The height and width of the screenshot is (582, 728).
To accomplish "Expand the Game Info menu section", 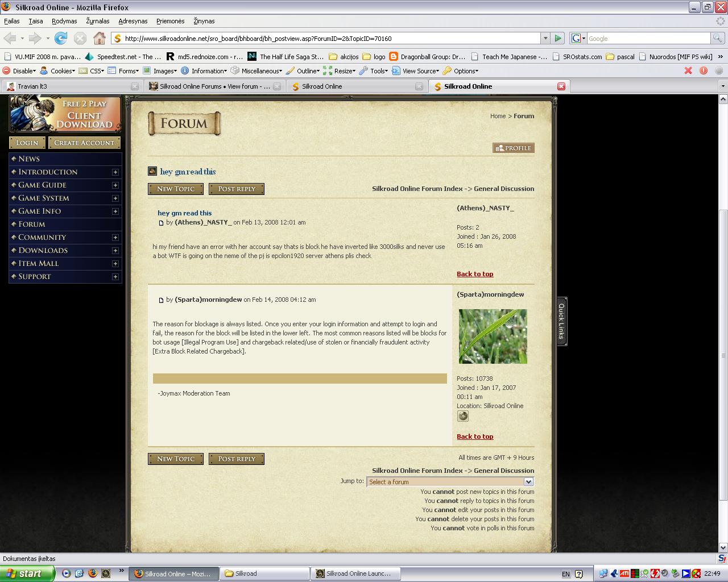I will point(115,211).
